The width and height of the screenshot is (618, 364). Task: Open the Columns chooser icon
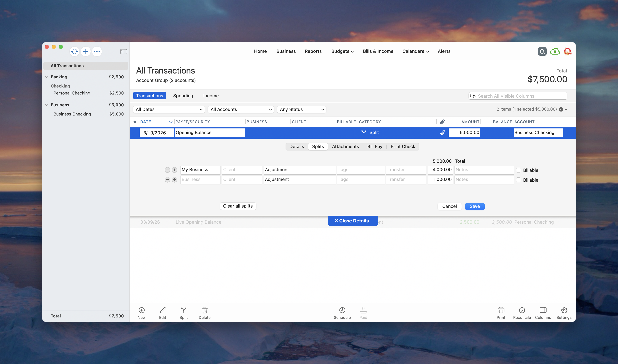pyautogui.click(x=543, y=310)
